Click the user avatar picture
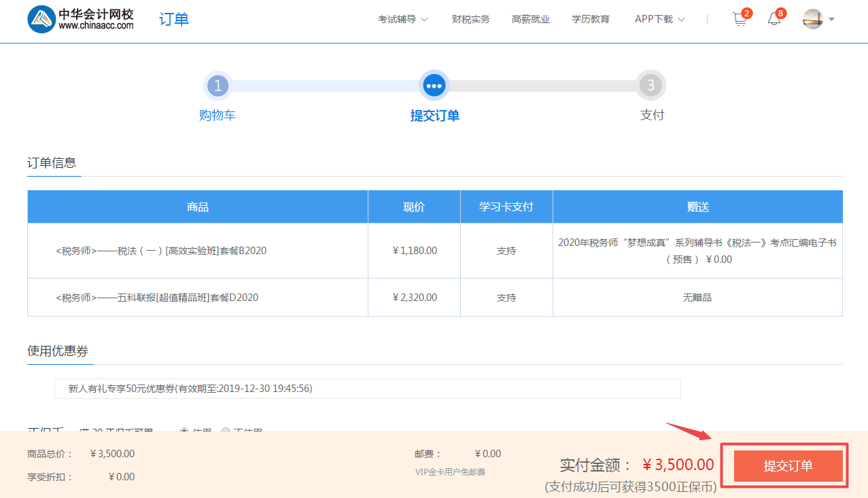Viewport: 868px width, 498px height. click(x=812, y=19)
